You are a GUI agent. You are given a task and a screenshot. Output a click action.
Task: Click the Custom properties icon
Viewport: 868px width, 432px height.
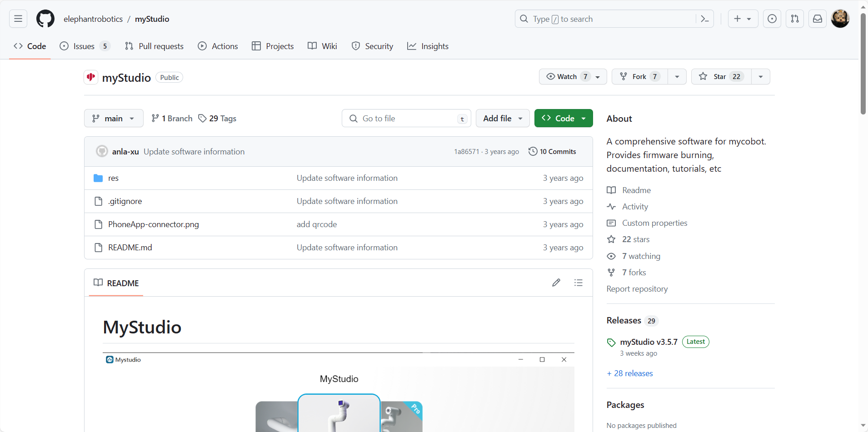(x=611, y=223)
